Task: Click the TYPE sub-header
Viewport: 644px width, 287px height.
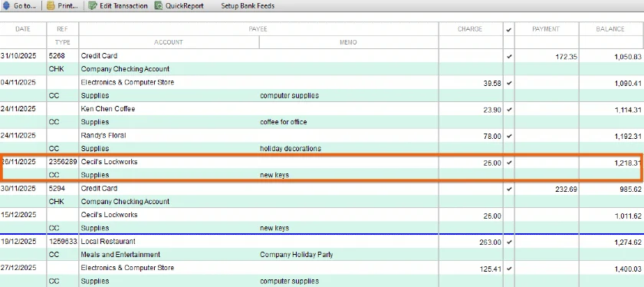Action: coord(62,42)
